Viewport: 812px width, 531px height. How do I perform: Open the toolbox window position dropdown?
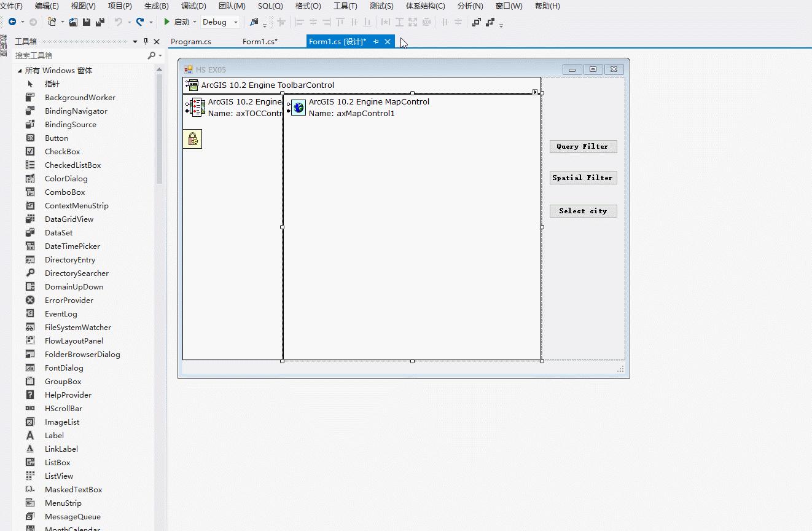(x=135, y=42)
